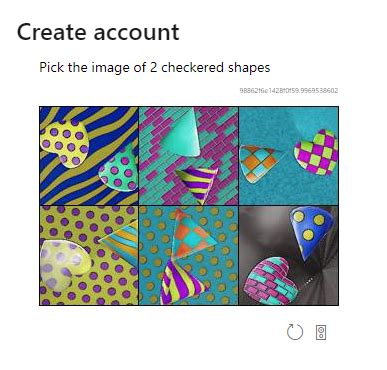Select the tile with gray shadowed background
387x370 pixels.
tap(289, 255)
